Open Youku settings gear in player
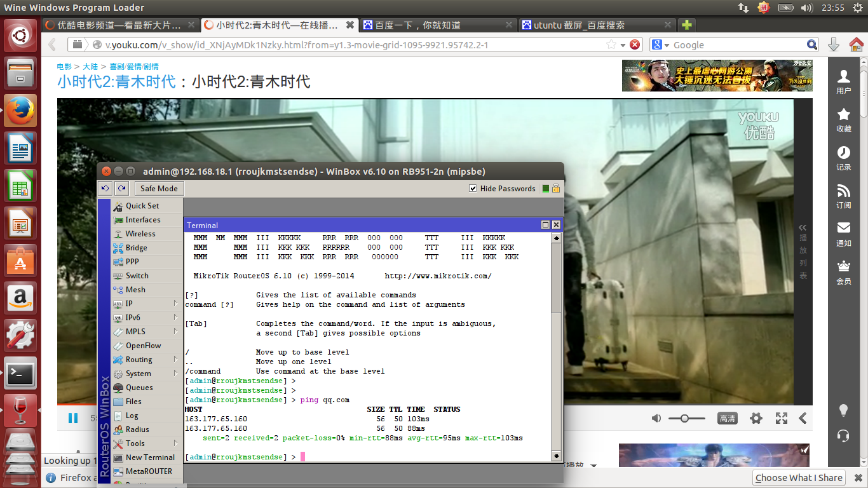 coord(756,418)
